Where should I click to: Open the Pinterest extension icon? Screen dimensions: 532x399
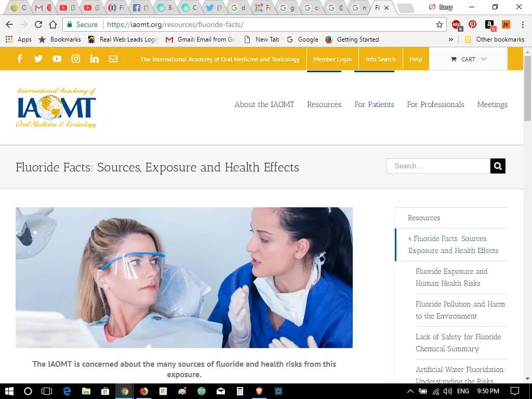[x=472, y=24]
